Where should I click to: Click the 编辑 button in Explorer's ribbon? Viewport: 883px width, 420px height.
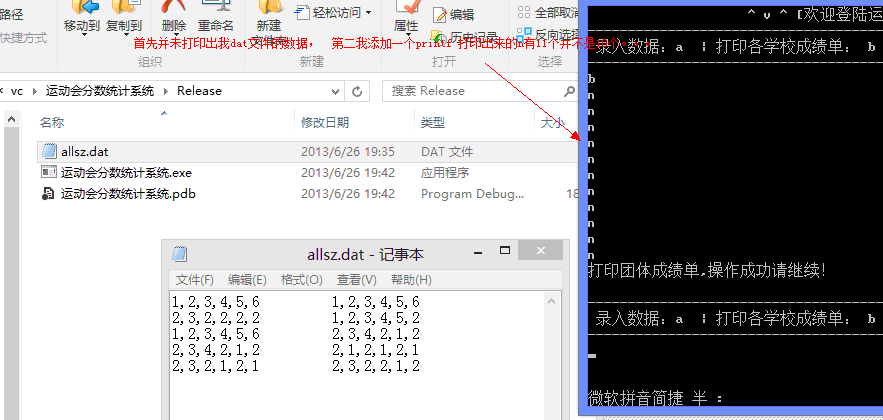click(454, 15)
